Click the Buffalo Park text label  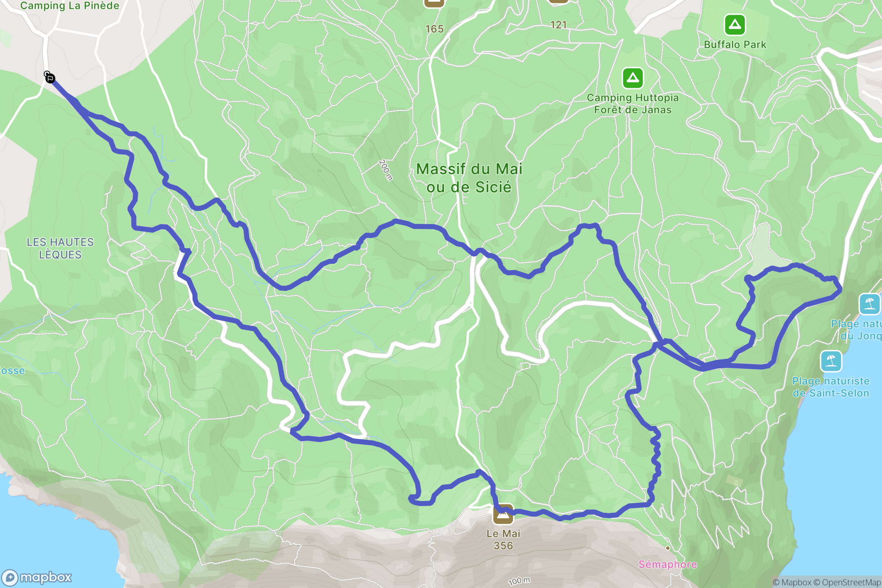[x=735, y=45]
